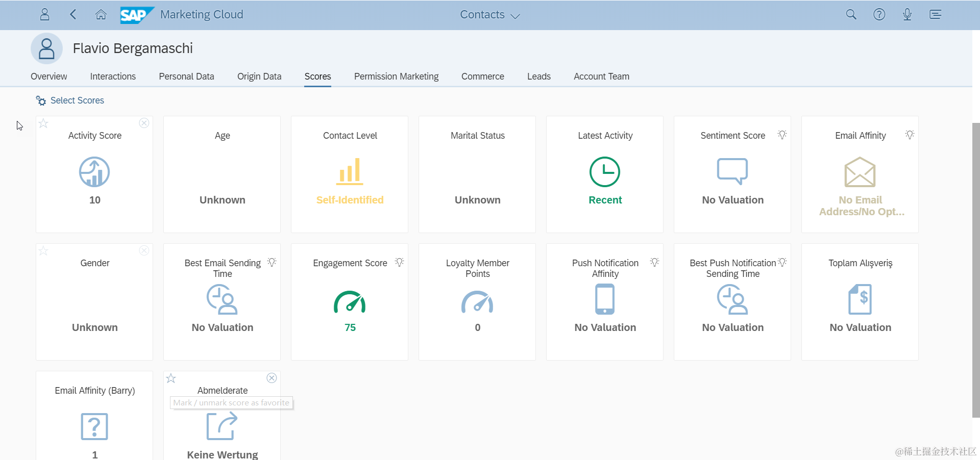Click the No Email Address/No Opt... value

[861, 206]
